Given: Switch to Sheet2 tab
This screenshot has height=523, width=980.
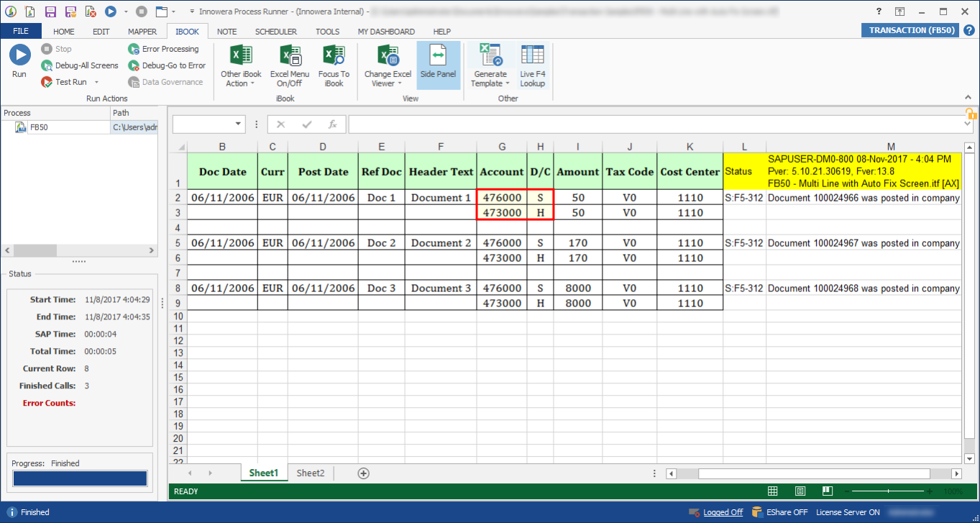Looking at the screenshot, I should point(311,473).
